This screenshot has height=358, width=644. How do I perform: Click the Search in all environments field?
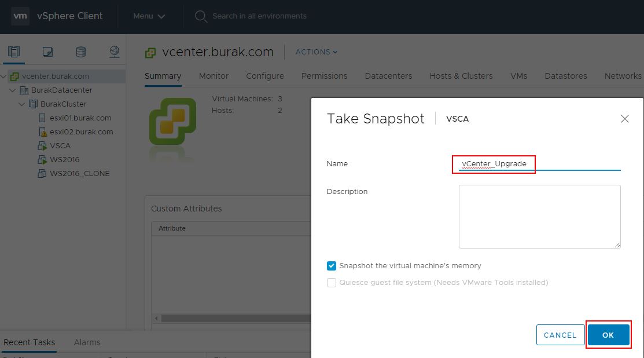click(x=259, y=16)
